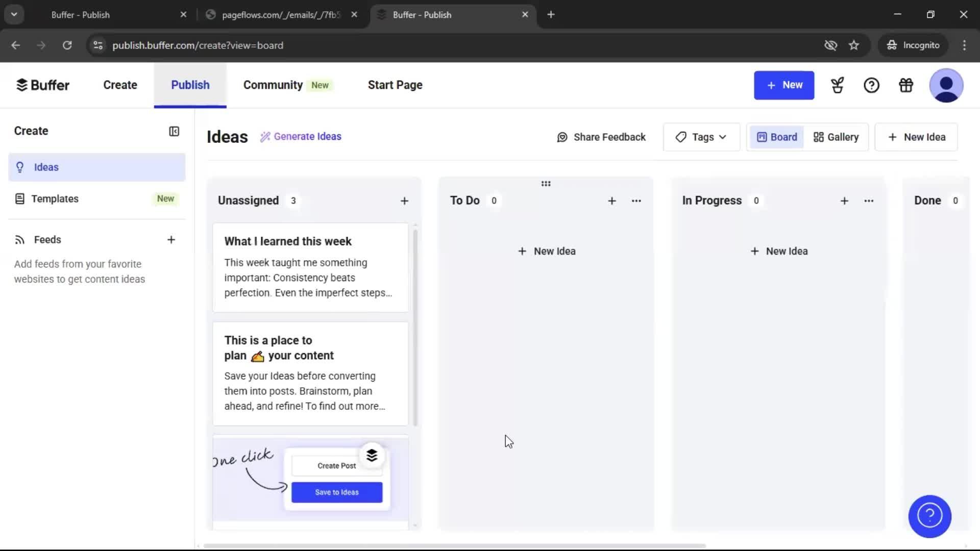Open the Tags dropdown
980x551 pixels.
(x=701, y=137)
